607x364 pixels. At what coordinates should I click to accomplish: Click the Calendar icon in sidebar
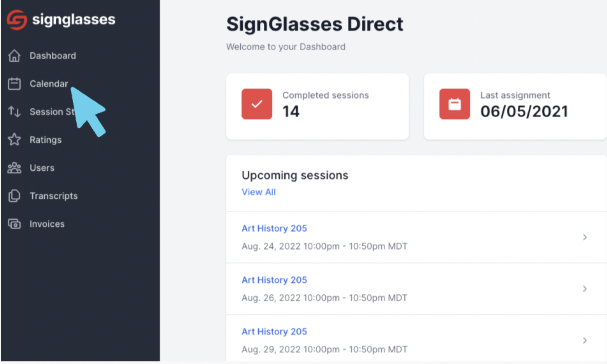[x=14, y=84]
